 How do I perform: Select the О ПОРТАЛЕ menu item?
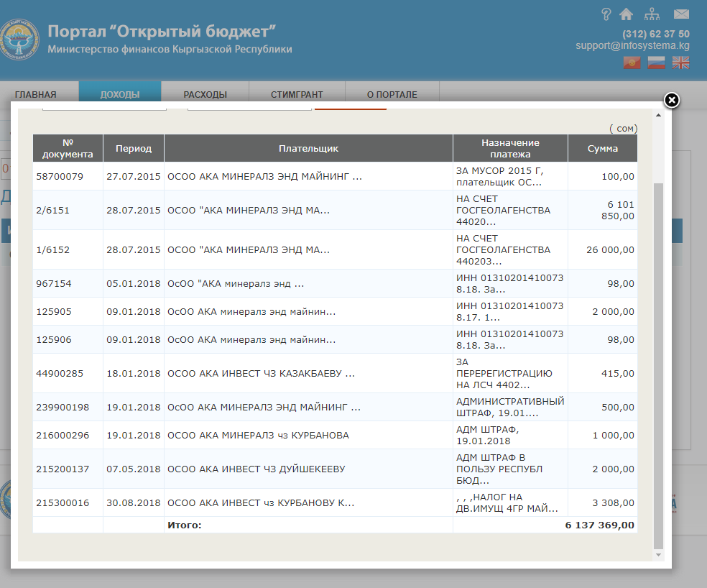tap(392, 94)
